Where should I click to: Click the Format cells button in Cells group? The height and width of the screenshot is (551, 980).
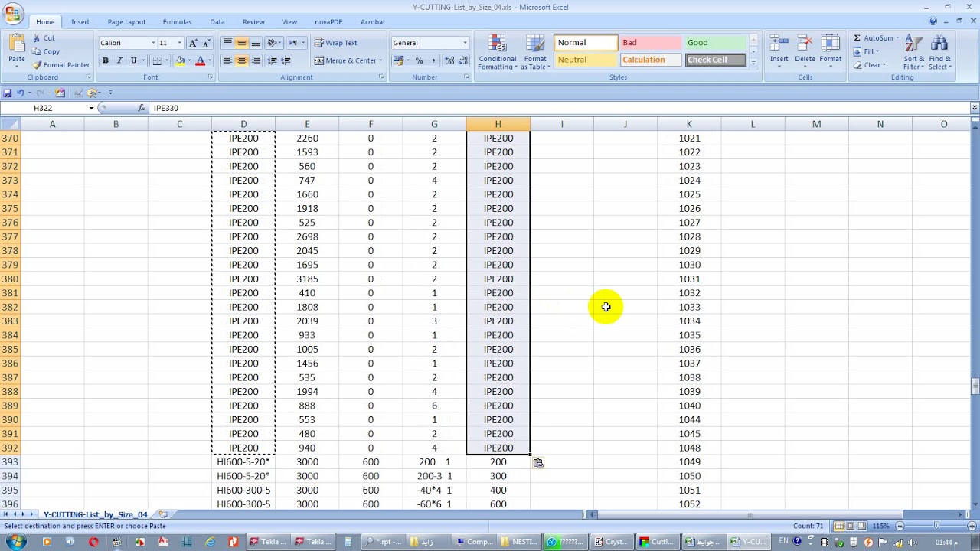[x=830, y=51]
